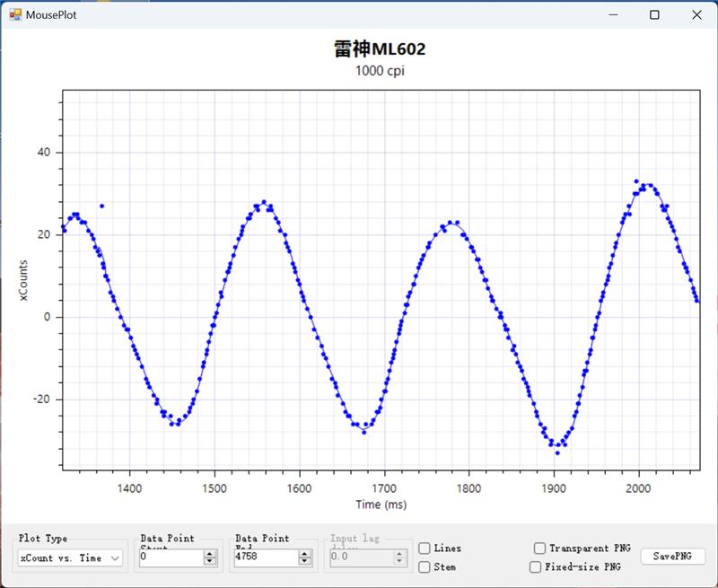Click the outlier data point near 1370 ms

(101, 206)
